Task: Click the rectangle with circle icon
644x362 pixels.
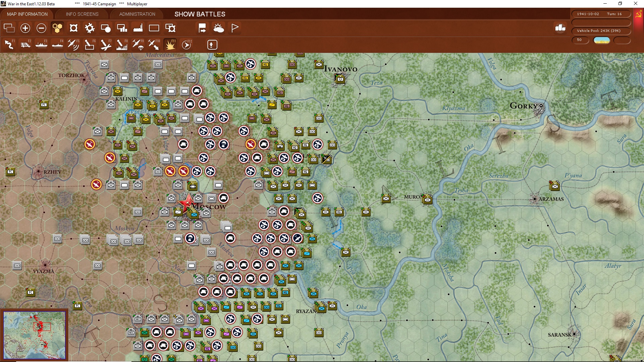Action: (x=106, y=28)
